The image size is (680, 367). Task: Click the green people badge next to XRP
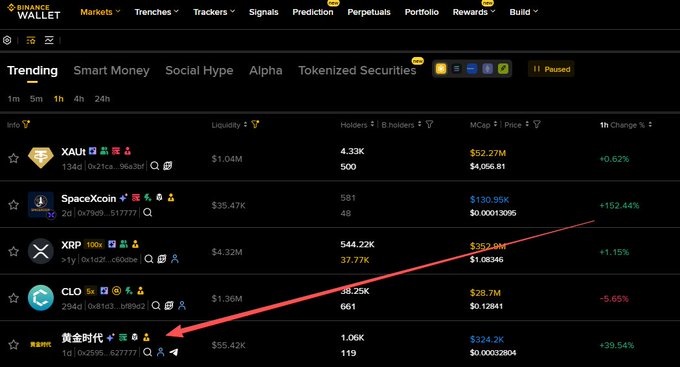(x=124, y=244)
